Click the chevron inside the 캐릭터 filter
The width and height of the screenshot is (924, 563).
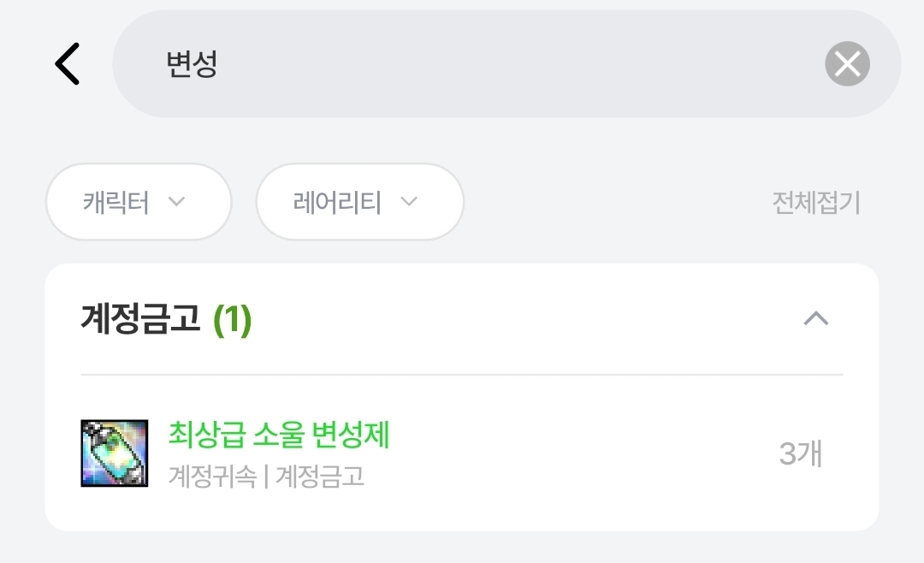click(x=176, y=202)
